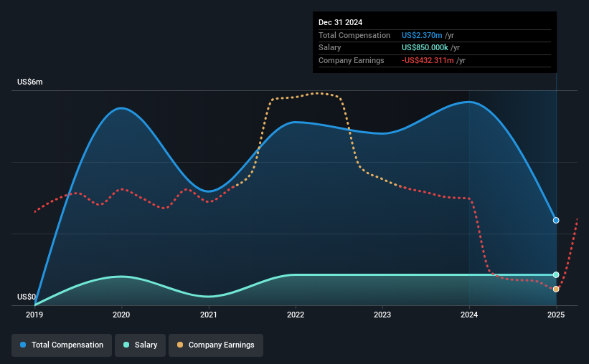Click the 2025 x-axis label
The image size is (589, 364).
(x=556, y=315)
